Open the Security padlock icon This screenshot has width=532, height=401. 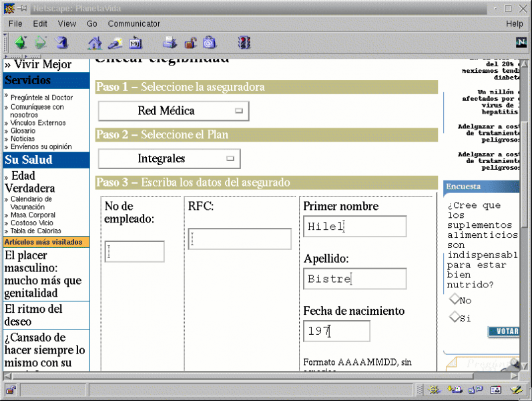tap(190, 43)
